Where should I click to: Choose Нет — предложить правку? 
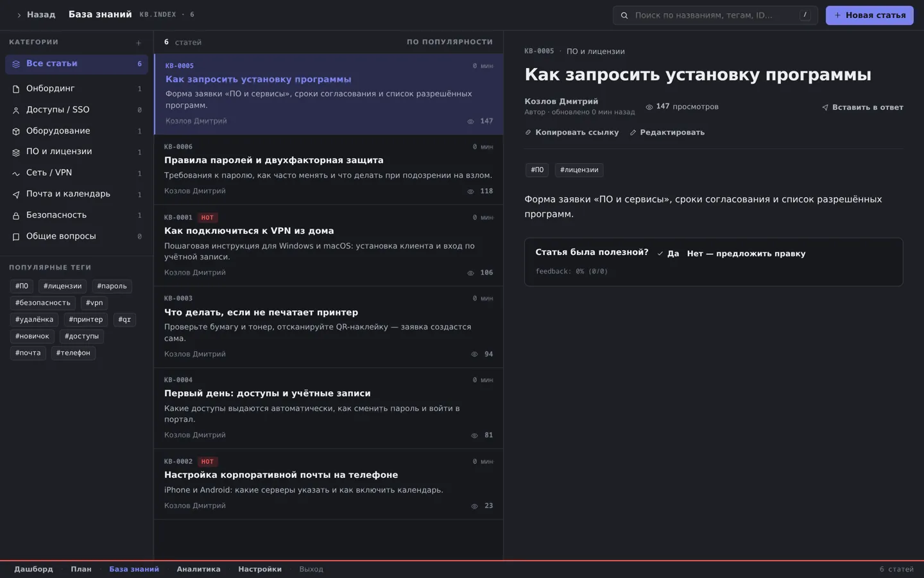click(x=746, y=254)
